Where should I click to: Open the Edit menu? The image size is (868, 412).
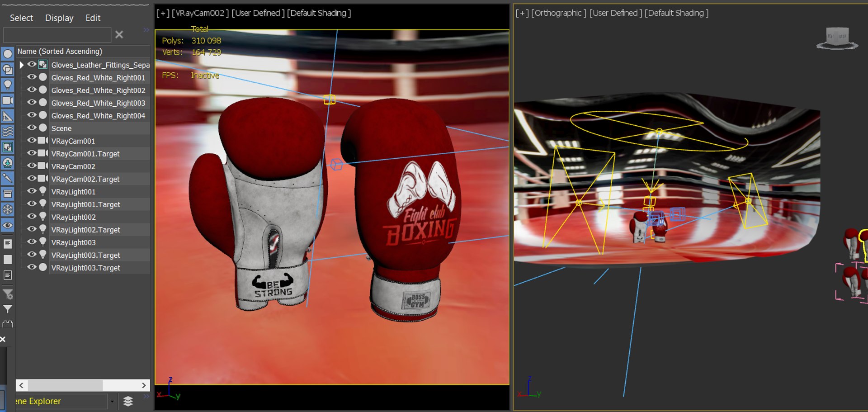point(93,18)
